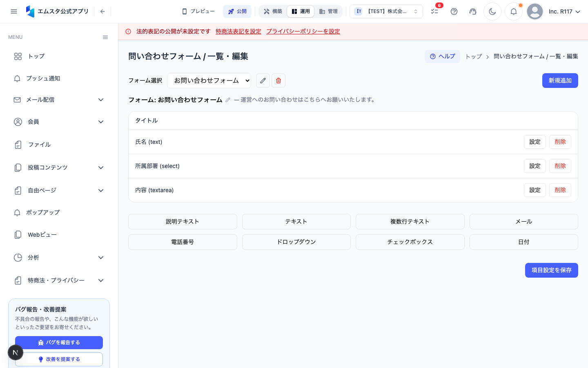Viewport: 588px width, 368px height.
Task: Click the back arrow icon in header
Action: 102,11
